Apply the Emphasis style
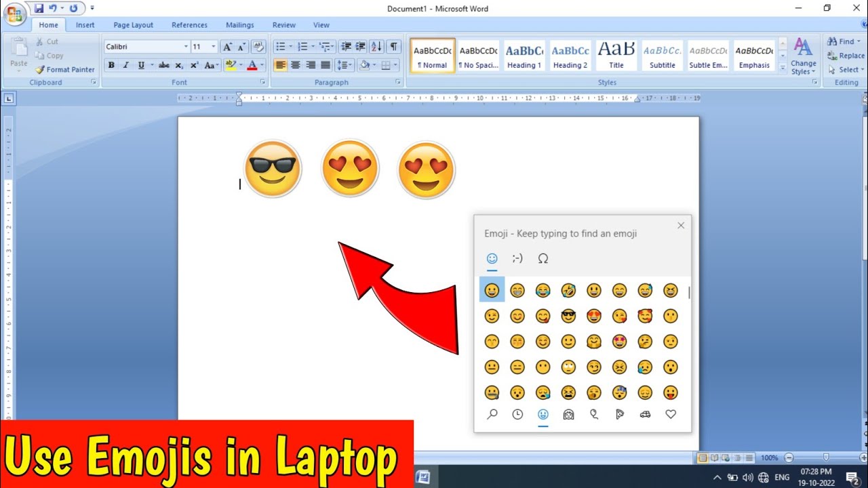Image resolution: width=868 pixels, height=488 pixels. click(x=754, y=55)
